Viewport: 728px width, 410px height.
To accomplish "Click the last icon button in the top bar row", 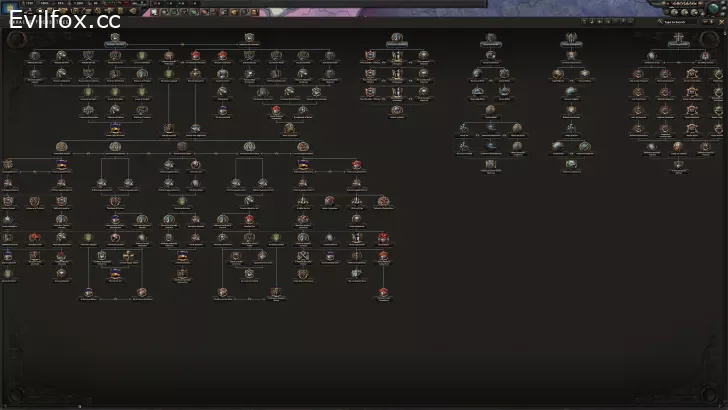I will (x=253, y=12).
